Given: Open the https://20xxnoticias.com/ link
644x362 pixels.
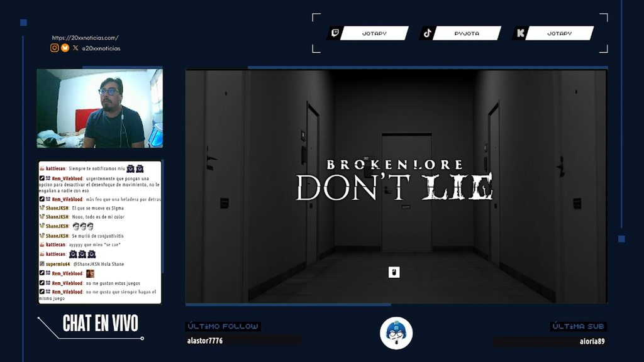Looking at the screenshot, I should pos(85,38).
